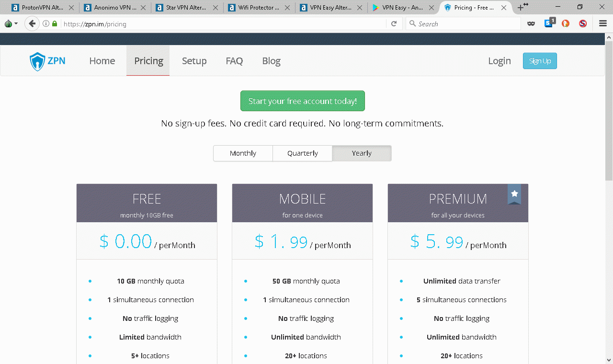The width and height of the screenshot is (613, 364).
Task: Select Quarterly billing period
Action: [303, 153]
